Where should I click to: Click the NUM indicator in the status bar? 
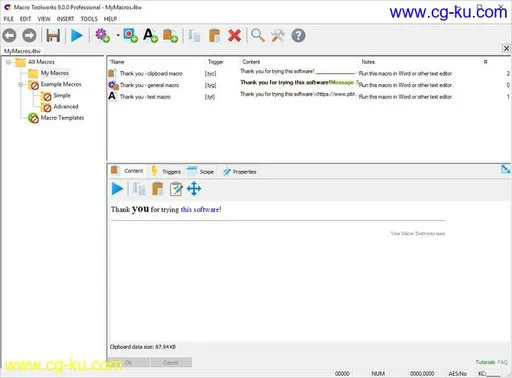(378, 374)
